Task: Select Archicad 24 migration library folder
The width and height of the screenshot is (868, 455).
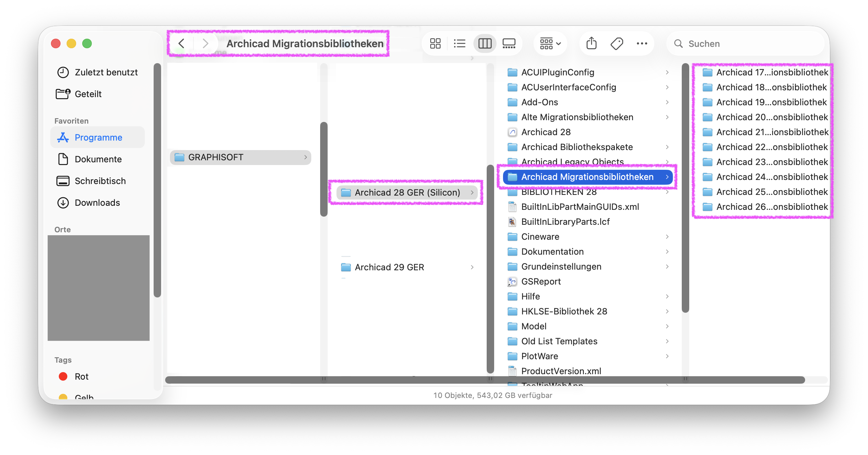Action: click(765, 177)
